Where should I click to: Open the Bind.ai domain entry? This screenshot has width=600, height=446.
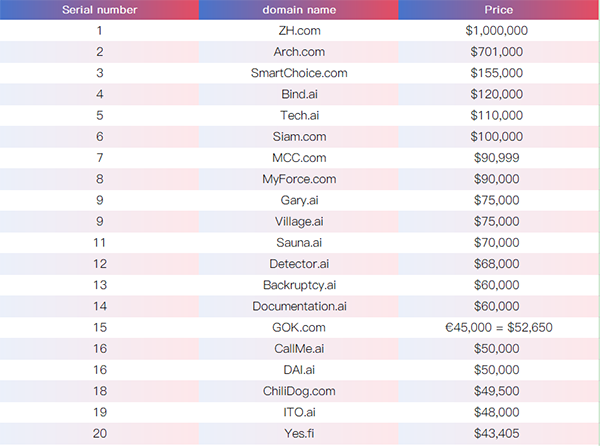[299, 94]
